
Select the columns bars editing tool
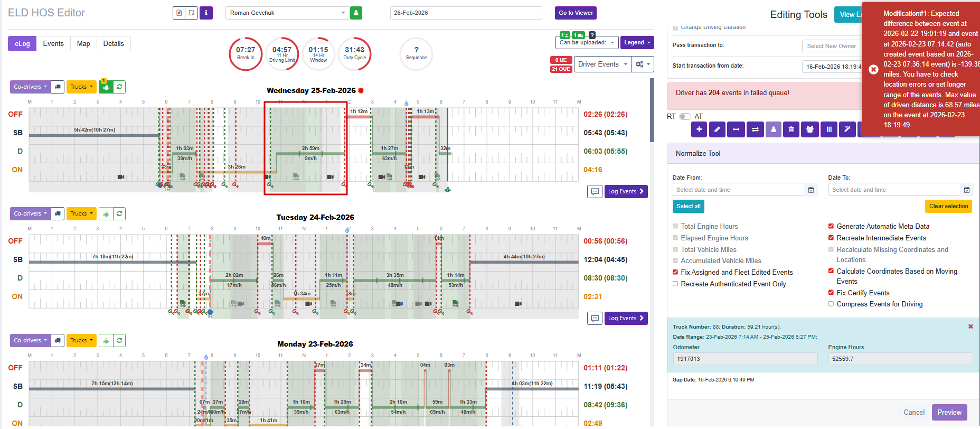[x=829, y=129]
